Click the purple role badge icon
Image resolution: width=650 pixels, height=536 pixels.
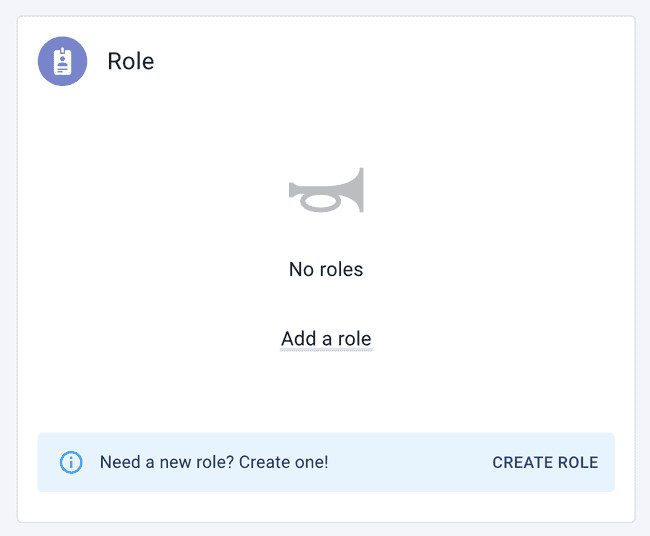click(62, 61)
